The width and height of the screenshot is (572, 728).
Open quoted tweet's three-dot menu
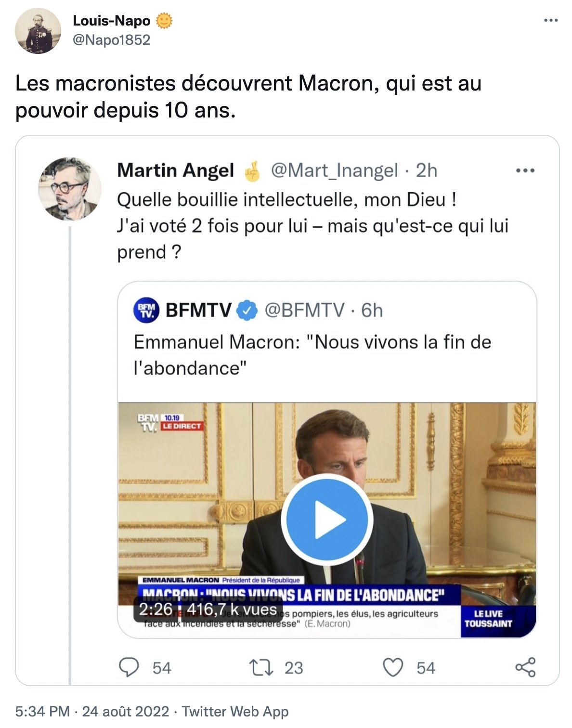pos(525,170)
